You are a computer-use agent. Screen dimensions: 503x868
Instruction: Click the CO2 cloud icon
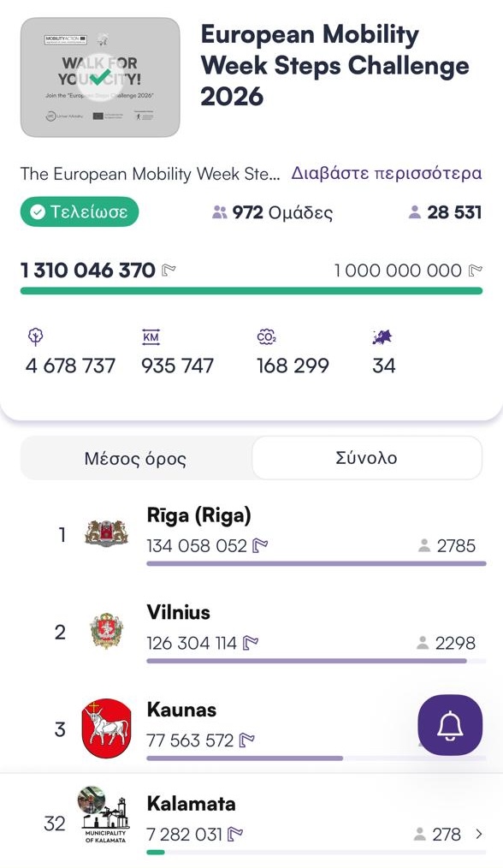point(266,336)
